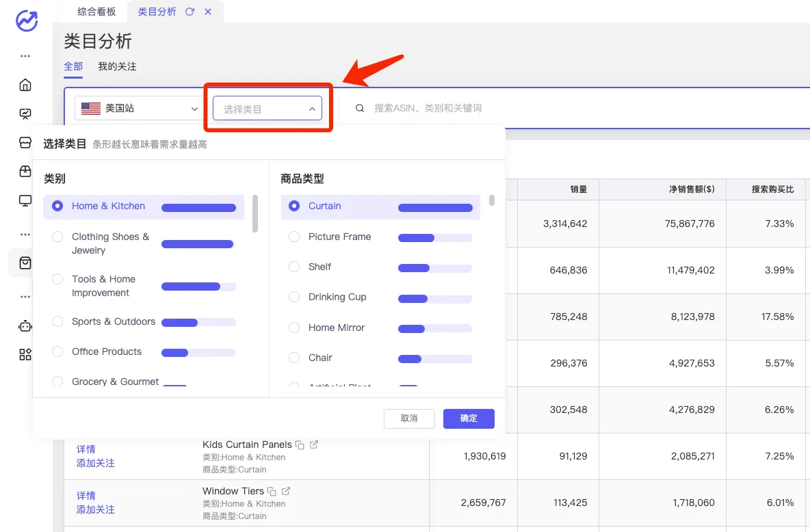
Task: Refresh the 类目分析 tab
Action: [190, 12]
